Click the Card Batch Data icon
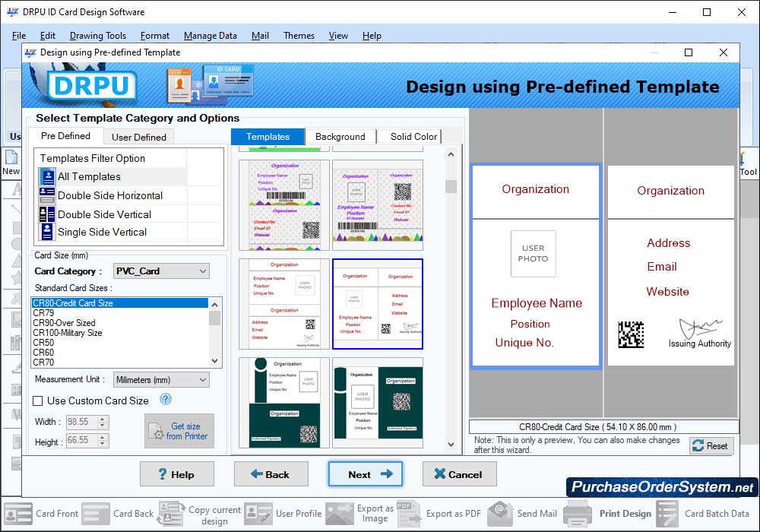This screenshot has height=532, width=760. point(667,514)
